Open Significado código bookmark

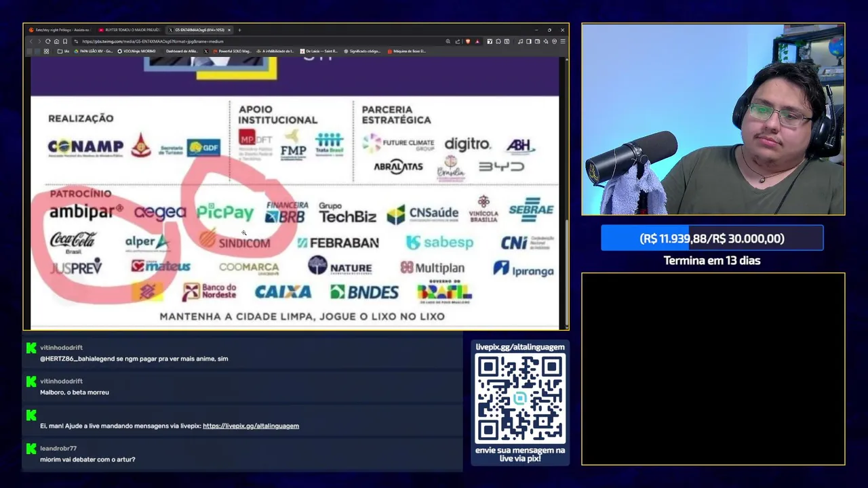click(362, 51)
